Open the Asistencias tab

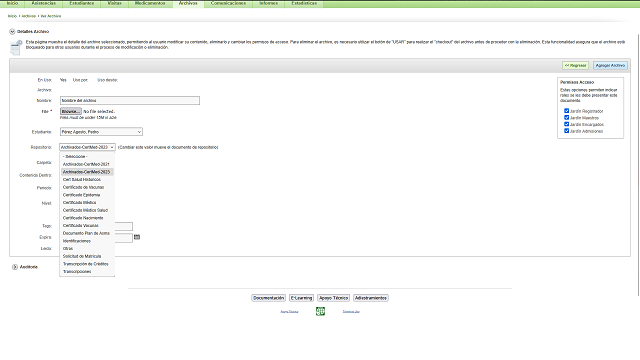[x=44, y=3]
